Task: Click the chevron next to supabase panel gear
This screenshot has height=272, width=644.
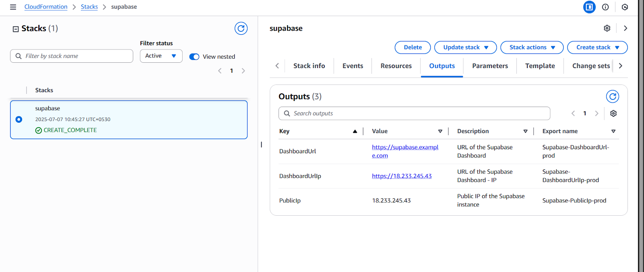Action: (625, 28)
